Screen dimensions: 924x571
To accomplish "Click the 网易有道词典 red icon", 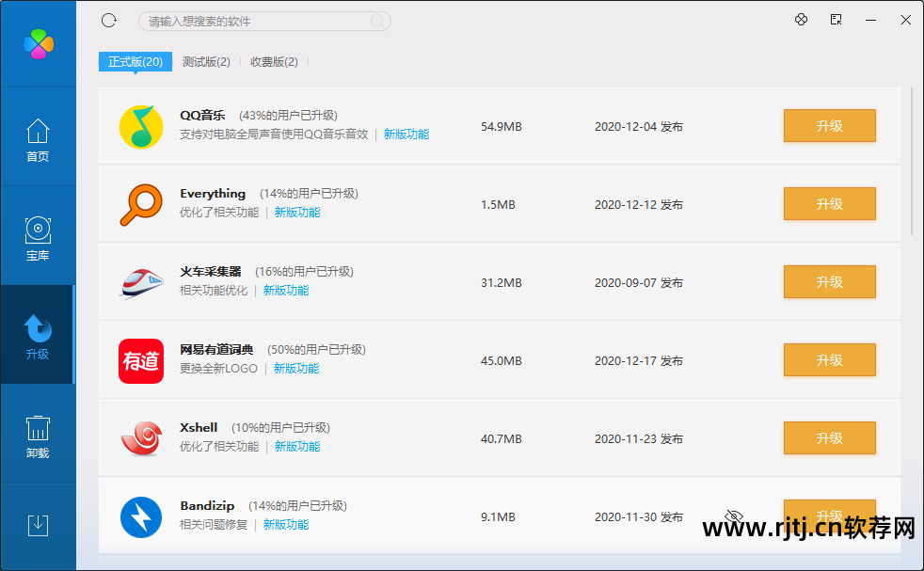I will (141, 360).
